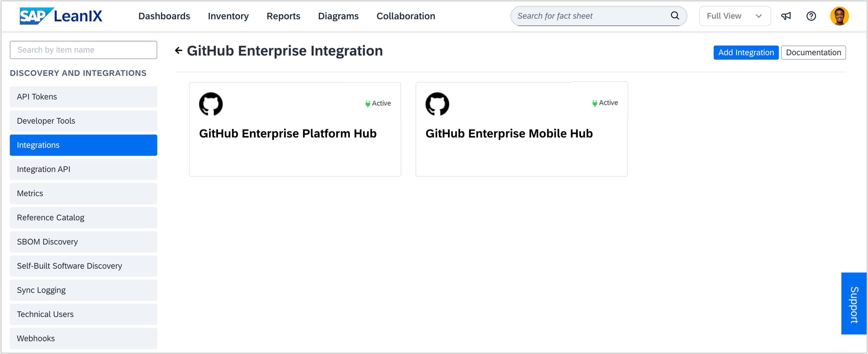Viewport: 868px width, 354px height.
Task: Focus the Search by item name field
Action: 84,50
